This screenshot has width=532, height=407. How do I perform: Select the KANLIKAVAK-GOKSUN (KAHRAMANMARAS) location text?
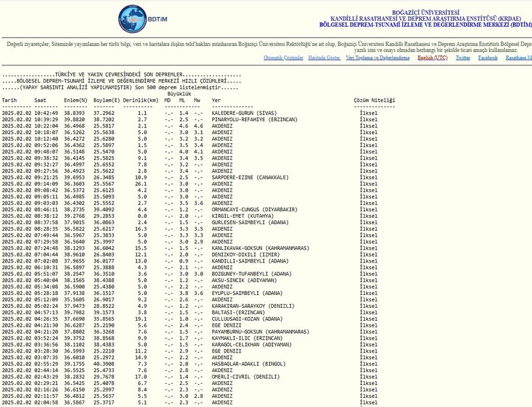click(x=261, y=248)
